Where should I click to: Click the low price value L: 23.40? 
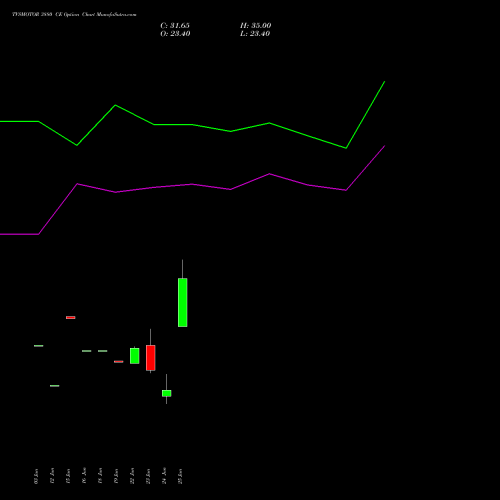coord(255,34)
